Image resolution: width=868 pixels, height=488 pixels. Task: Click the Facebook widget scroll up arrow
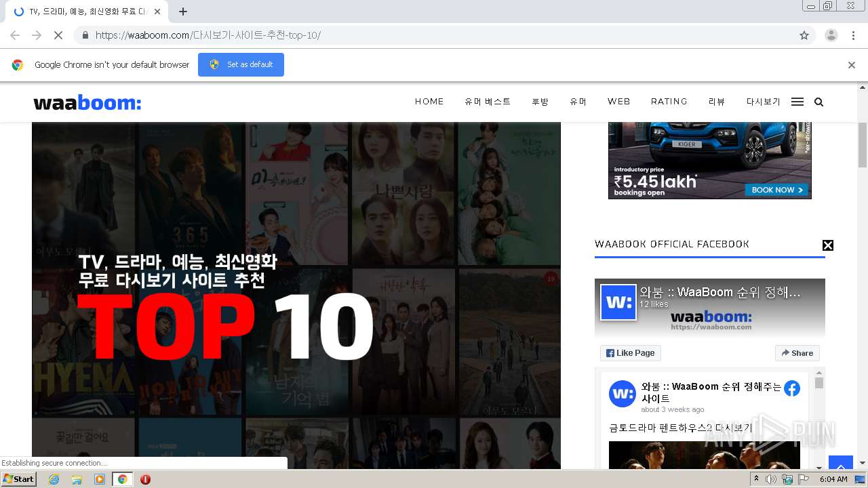click(x=819, y=373)
